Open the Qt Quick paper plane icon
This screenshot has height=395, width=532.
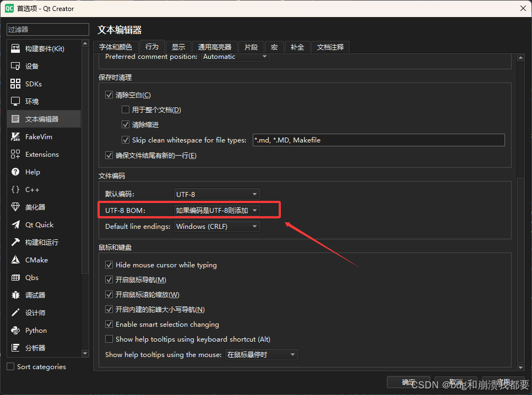pyautogui.click(x=15, y=225)
